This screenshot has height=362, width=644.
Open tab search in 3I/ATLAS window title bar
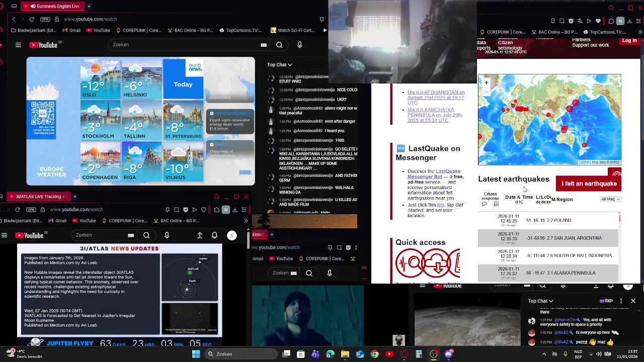(x=217, y=197)
